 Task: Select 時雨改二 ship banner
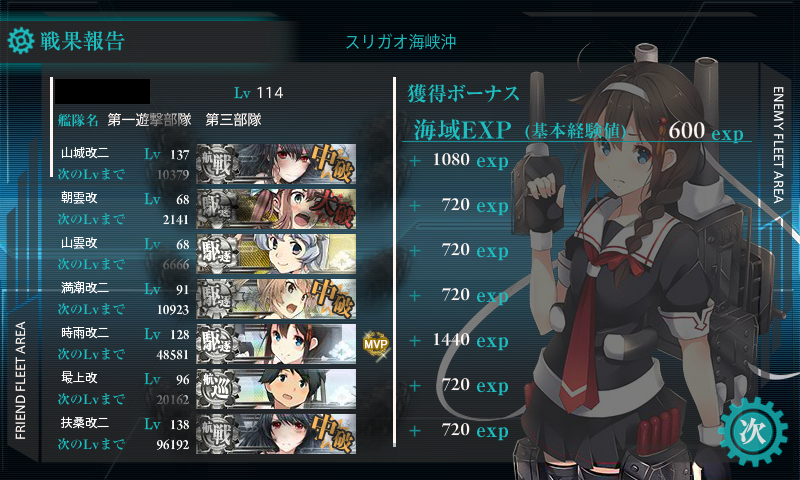click(x=276, y=343)
